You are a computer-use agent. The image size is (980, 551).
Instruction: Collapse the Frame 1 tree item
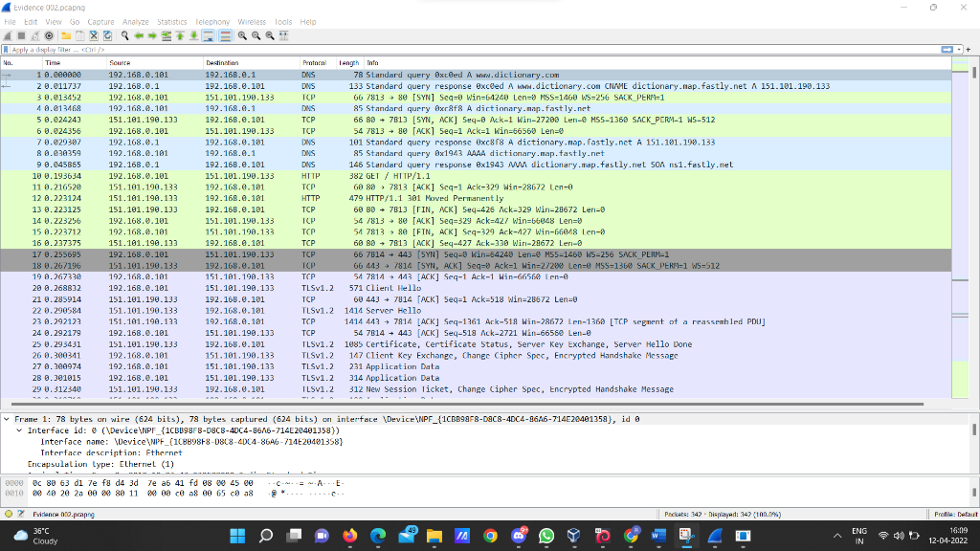point(8,418)
